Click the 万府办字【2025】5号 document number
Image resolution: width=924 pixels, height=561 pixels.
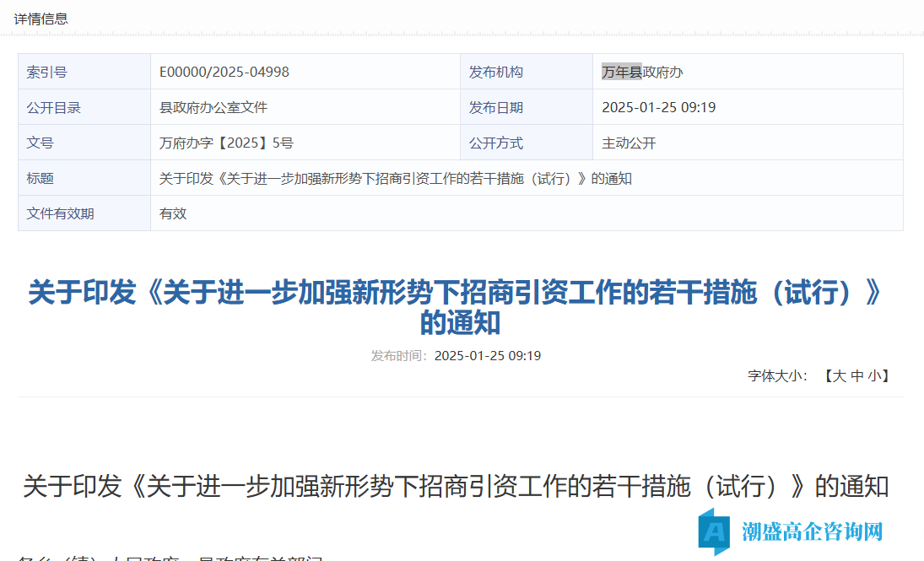(226, 143)
